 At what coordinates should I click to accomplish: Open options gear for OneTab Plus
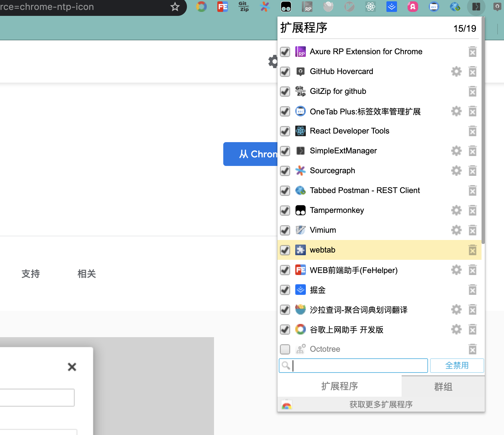click(456, 111)
